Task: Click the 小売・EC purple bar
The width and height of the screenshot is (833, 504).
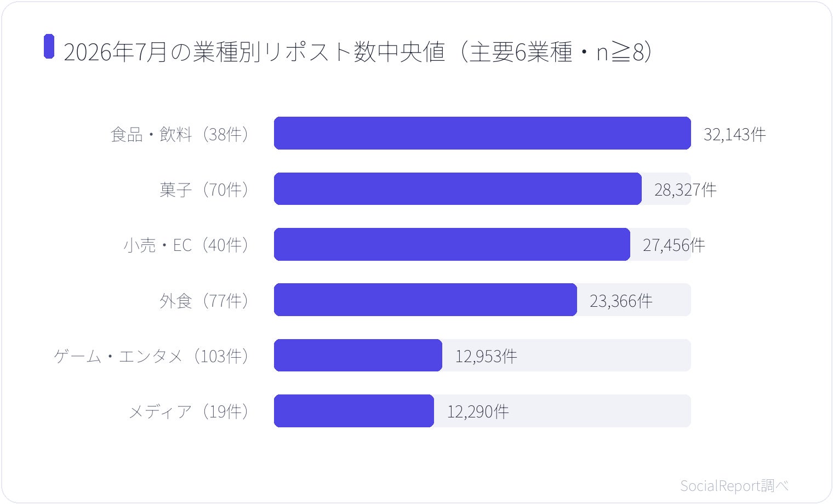Action: [x=452, y=244]
